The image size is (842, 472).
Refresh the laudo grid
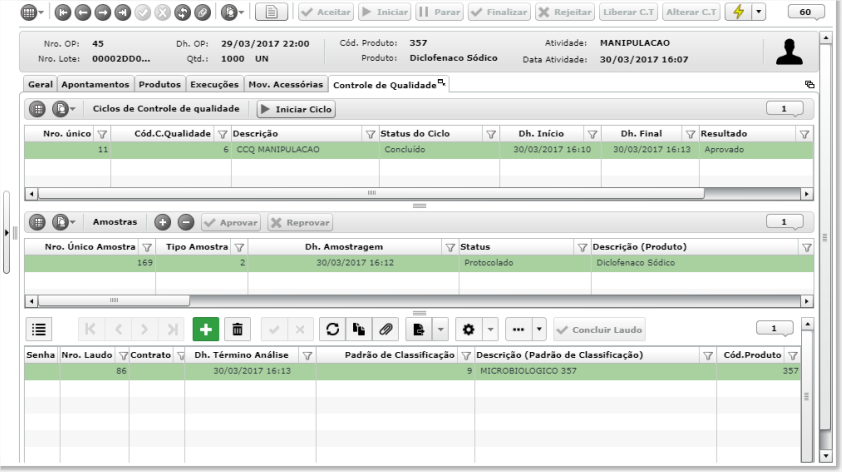[332, 329]
